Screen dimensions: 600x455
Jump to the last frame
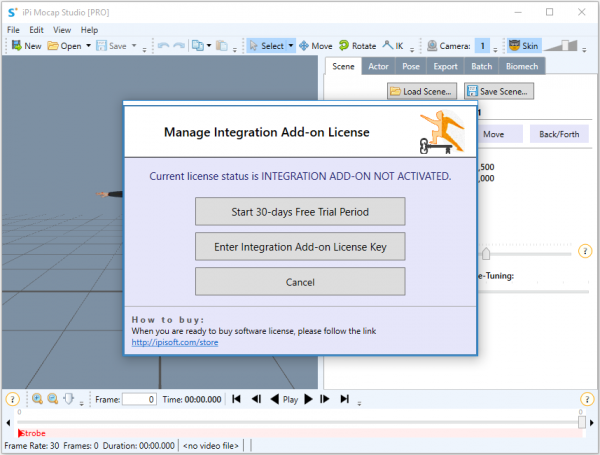pyautogui.click(x=344, y=399)
